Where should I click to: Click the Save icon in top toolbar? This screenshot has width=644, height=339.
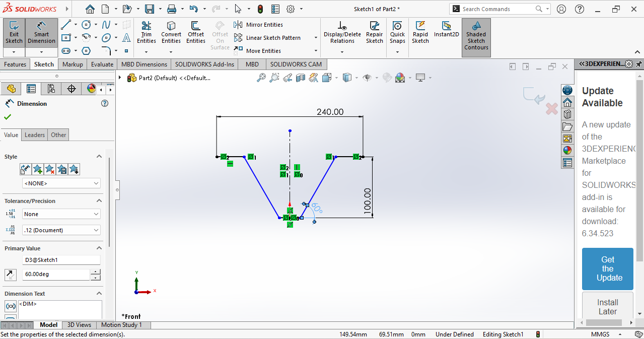(150, 9)
